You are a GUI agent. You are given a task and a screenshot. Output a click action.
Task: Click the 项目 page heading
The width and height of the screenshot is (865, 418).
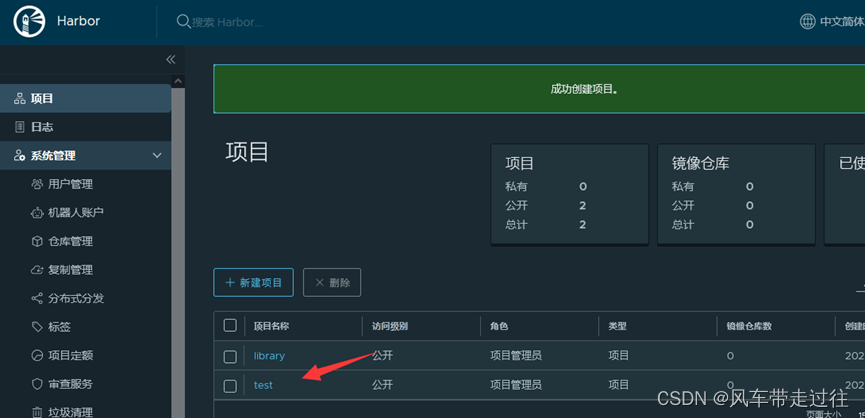[x=247, y=152]
